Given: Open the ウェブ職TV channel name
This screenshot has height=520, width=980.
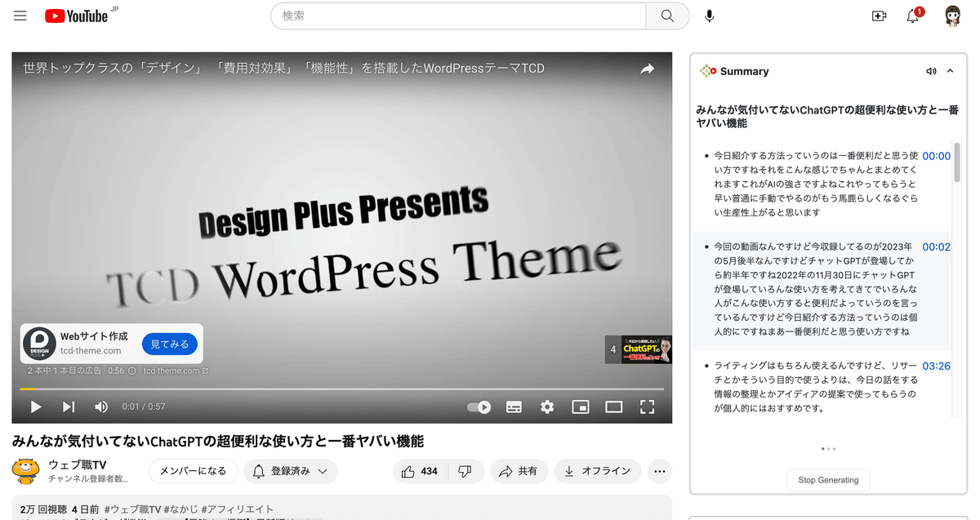Looking at the screenshot, I should point(77,464).
